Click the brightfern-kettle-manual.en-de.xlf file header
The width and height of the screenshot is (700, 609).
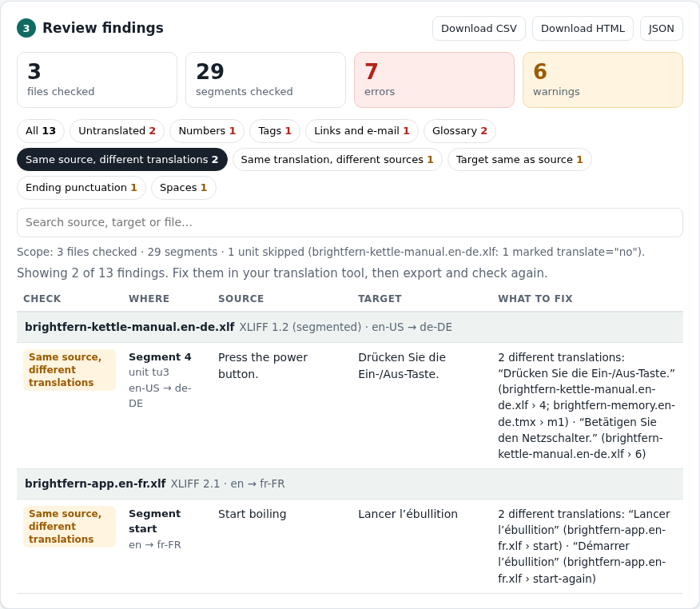pos(349,327)
